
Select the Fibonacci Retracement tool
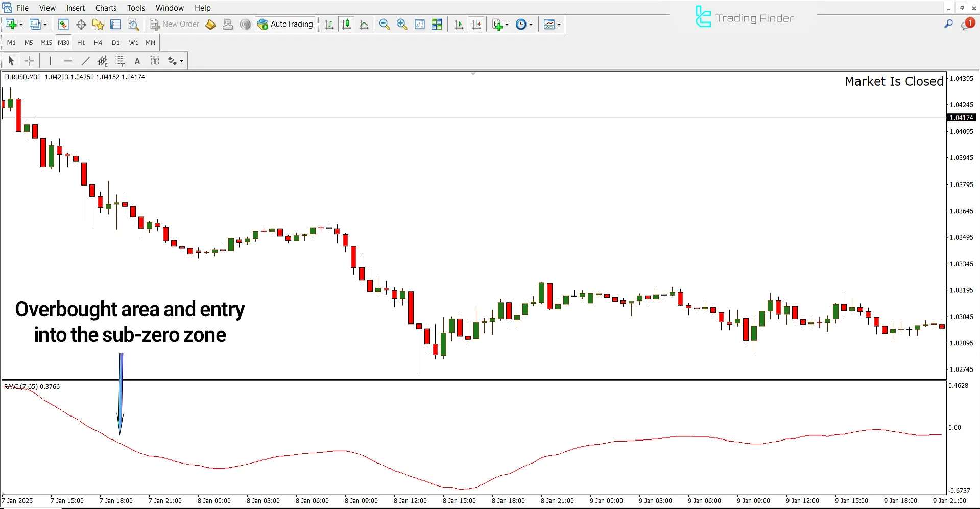[102, 61]
